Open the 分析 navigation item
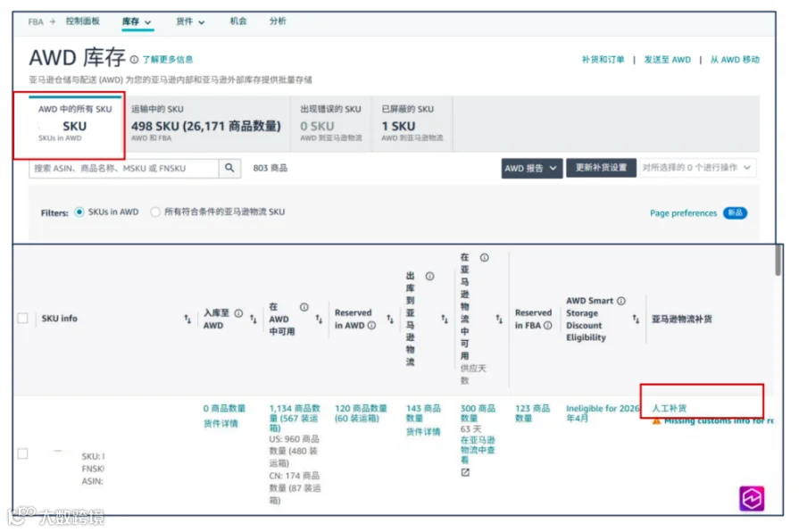 pos(278,21)
